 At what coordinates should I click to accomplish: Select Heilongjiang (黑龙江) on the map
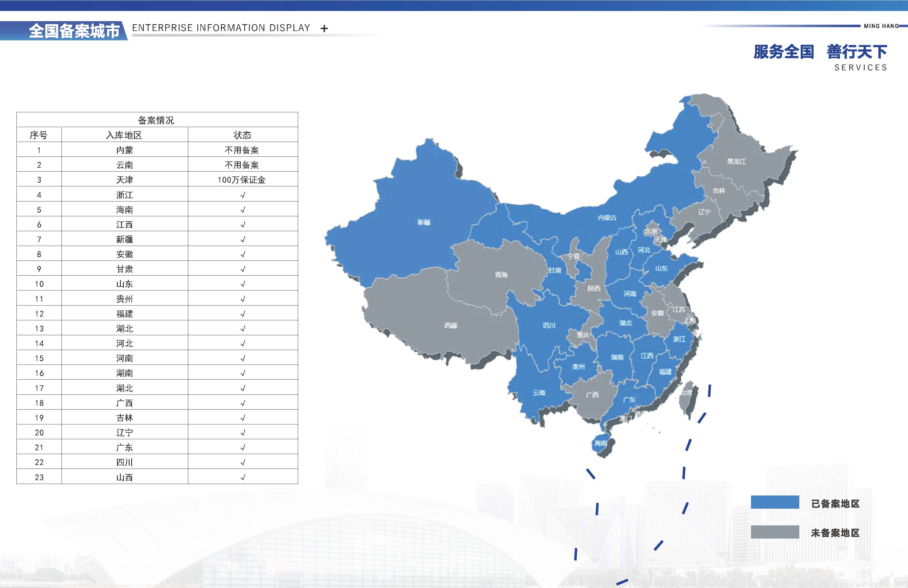click(x=736, y=161)
